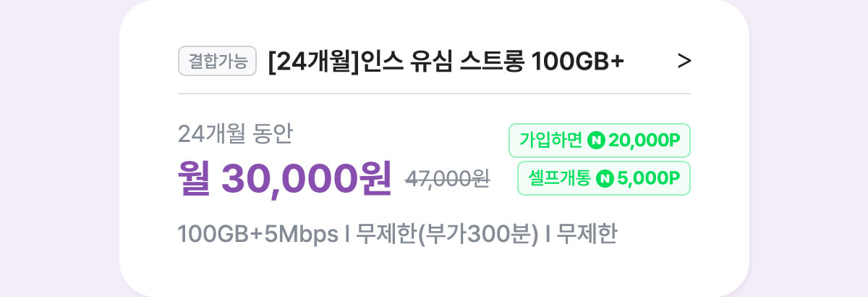This screenshot has width=868, height=297.
Task: Click the Naver N icon beside 20,000P
Action: (x=597, y=141)
